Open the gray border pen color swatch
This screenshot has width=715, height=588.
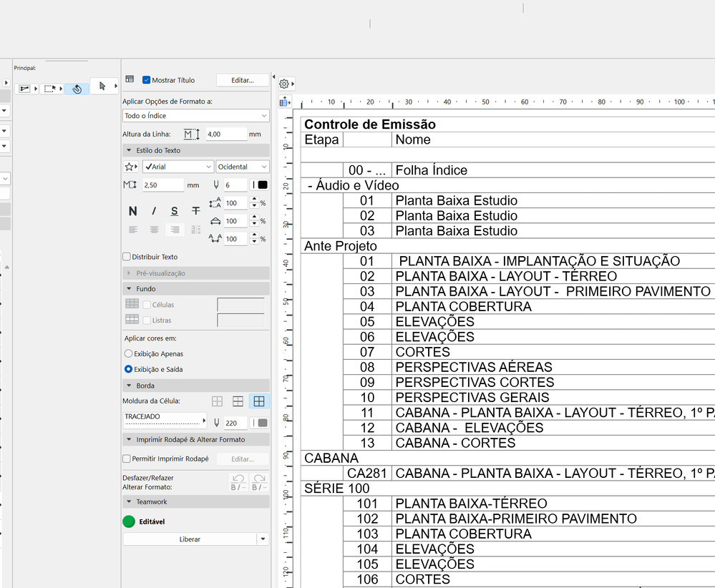(260, 423)
